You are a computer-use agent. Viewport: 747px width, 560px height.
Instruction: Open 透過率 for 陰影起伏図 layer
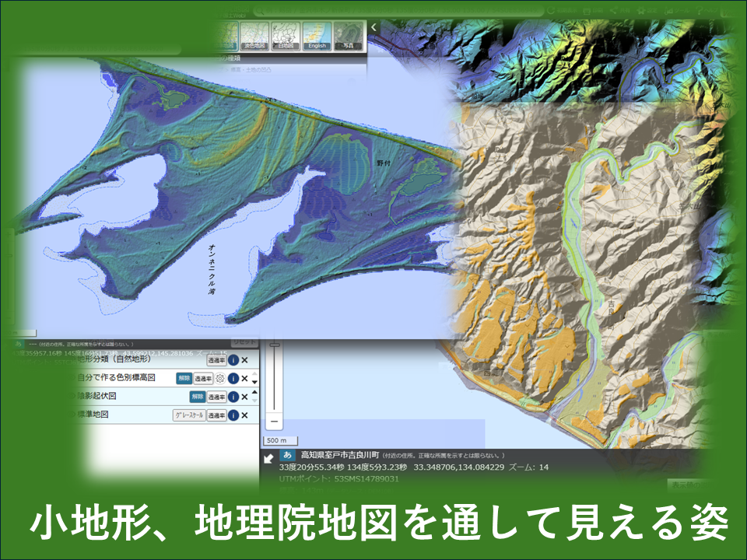tap(216, 397)
